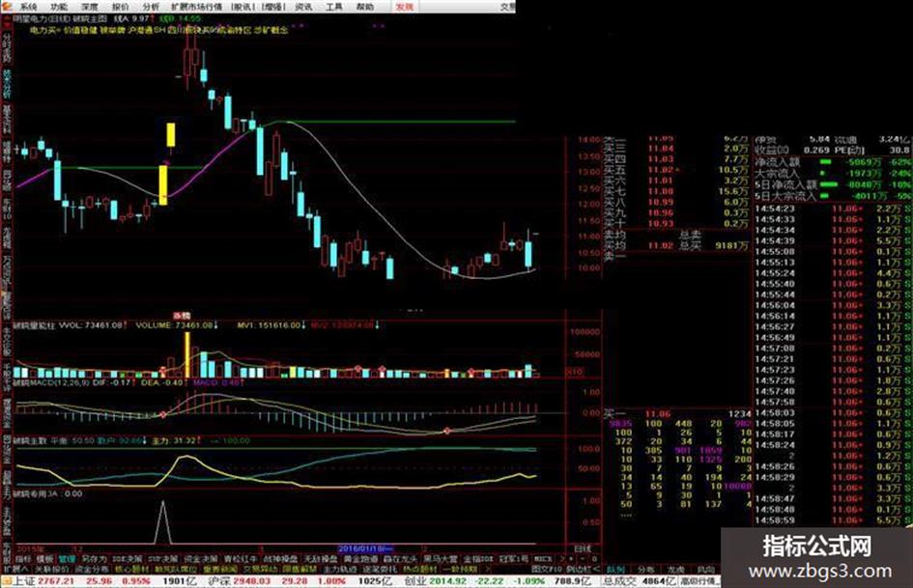
Task: Click the 创业 2014.92 index in status bar
Action: click(x=435, y=581)
